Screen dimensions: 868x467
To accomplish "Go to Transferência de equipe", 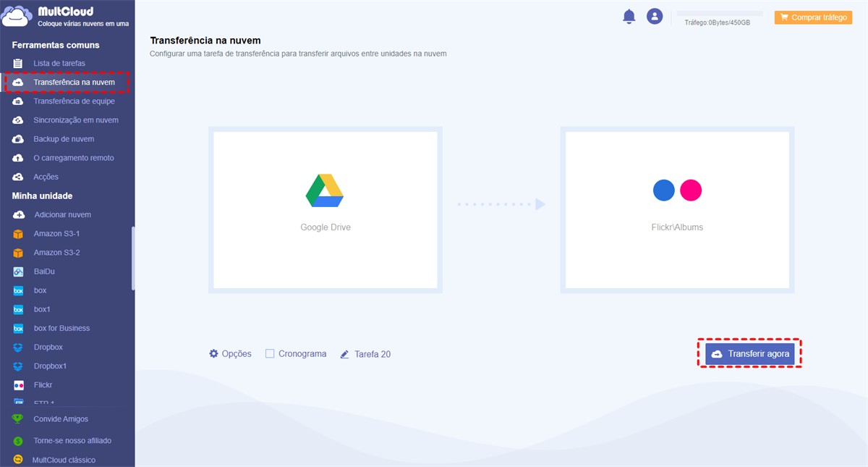I will click(74, 101).
